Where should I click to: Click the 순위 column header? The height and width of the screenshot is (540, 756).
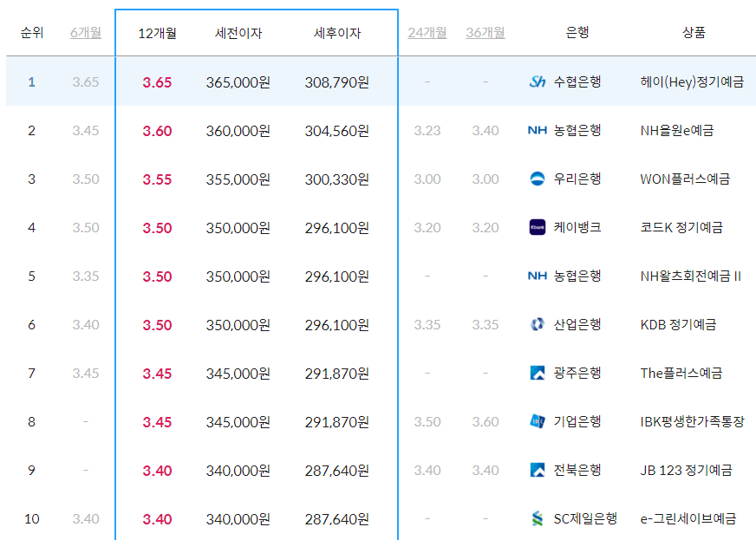point(32,33)
